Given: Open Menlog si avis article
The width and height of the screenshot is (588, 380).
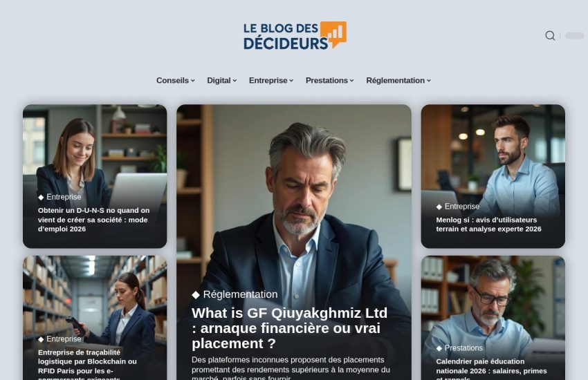Looking at the screenshot, I should point(488,225).
